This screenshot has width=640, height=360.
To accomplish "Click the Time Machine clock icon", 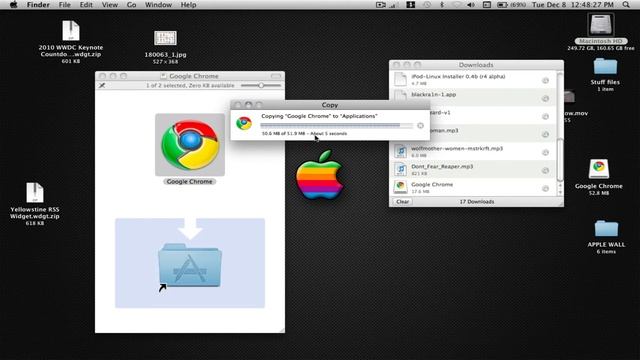I will pyautogui.click(x=427, y=5).
